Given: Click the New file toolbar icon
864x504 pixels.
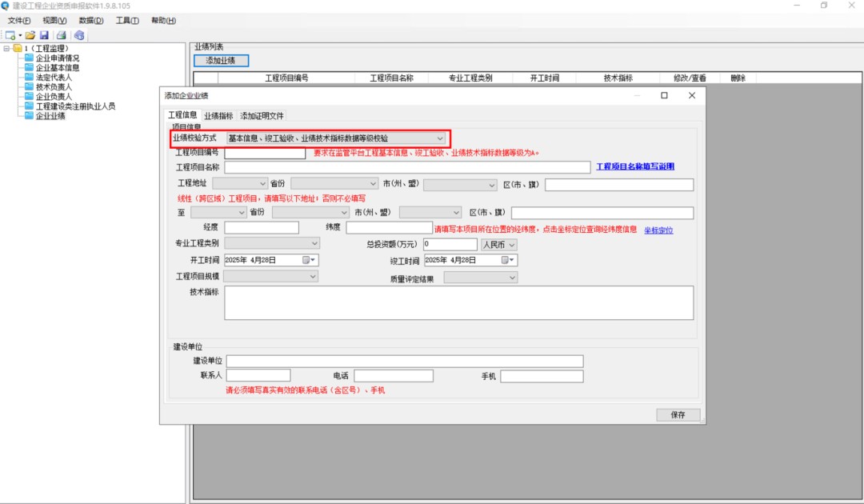Looking at the screenshot, I should point(10,35).
